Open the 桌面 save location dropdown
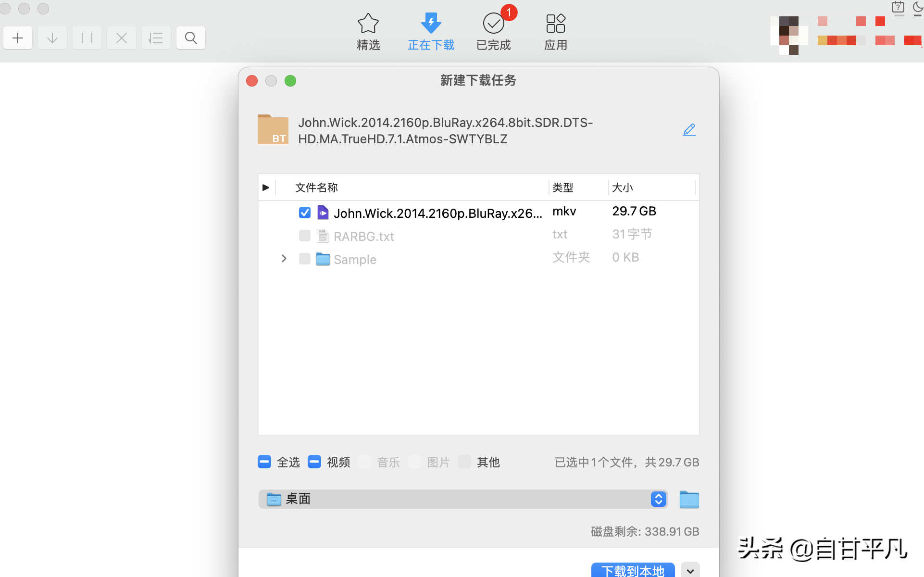 point(462,499)
